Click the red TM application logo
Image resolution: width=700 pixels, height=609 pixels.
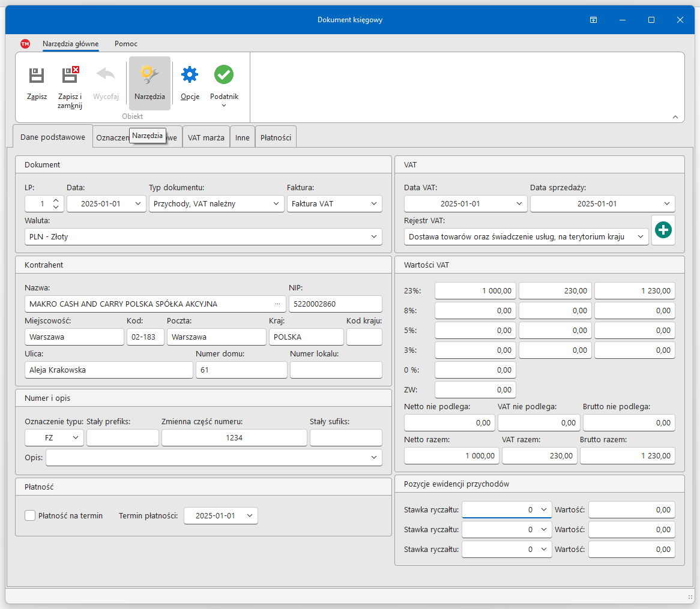[x=25, y=44]
